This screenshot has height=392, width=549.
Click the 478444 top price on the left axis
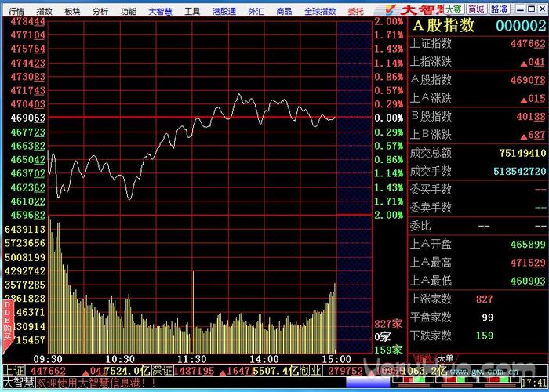click(x=28, y=22)
